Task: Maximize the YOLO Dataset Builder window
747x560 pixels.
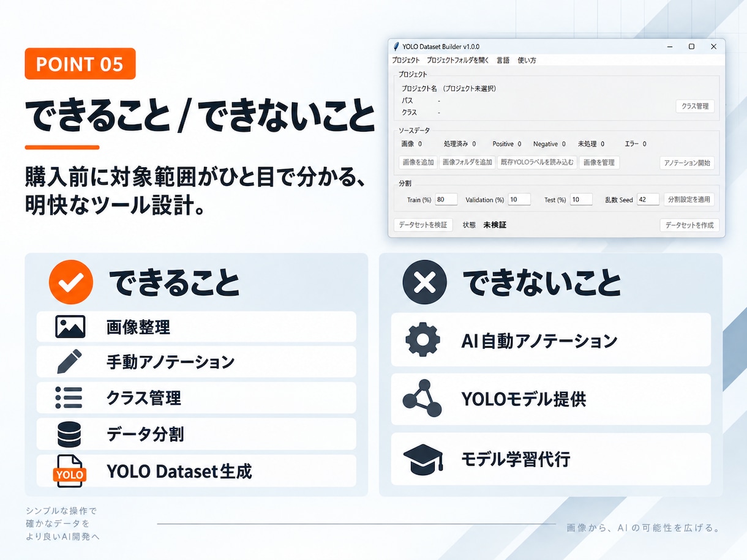Action: [x=691, y=47]
